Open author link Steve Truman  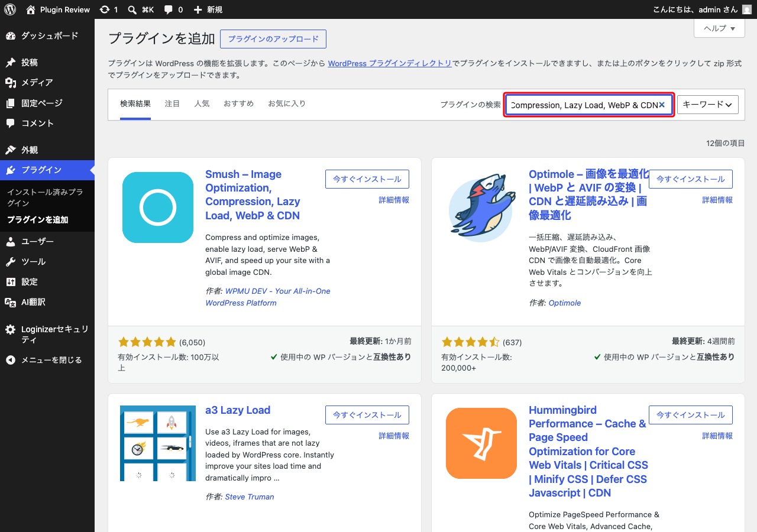click(250, 497)
